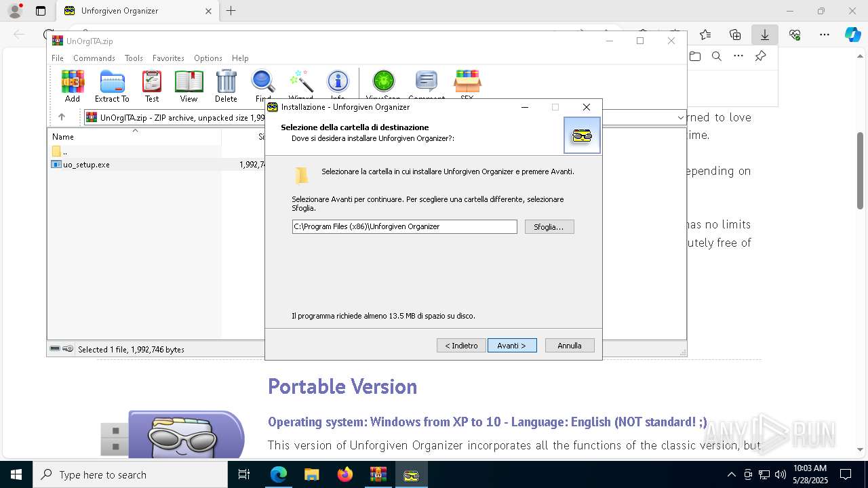Open WinRAR Favorites menu
868x488 pixels.
point(168,58)
